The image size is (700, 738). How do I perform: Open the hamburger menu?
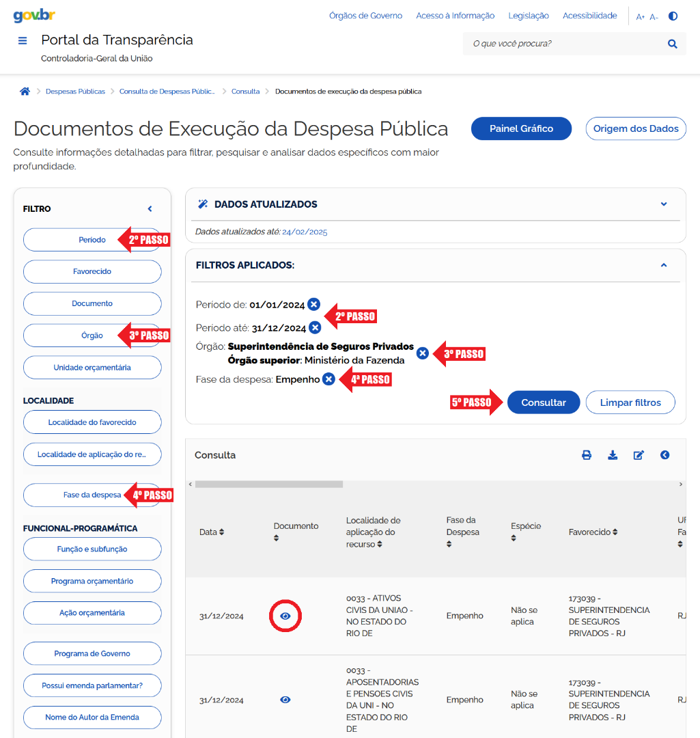[23, 40]
